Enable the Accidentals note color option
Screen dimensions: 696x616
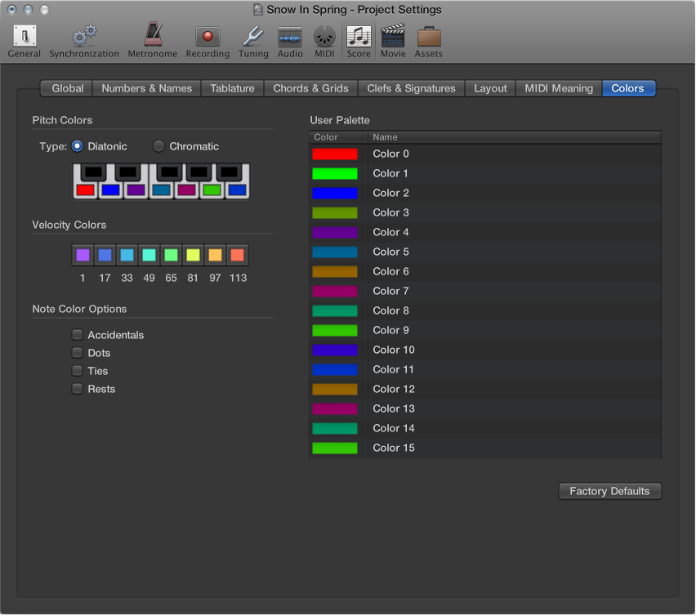coord(77,335)
